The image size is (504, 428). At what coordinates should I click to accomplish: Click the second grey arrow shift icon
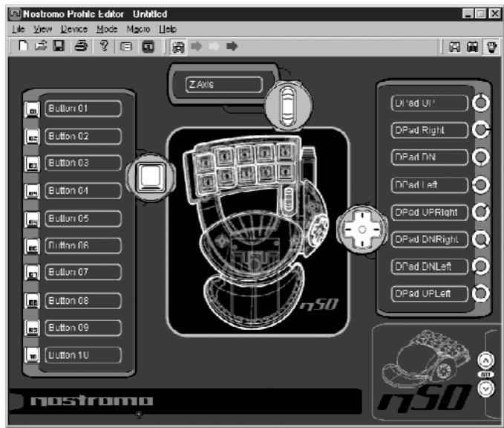[x=214, y=46]
